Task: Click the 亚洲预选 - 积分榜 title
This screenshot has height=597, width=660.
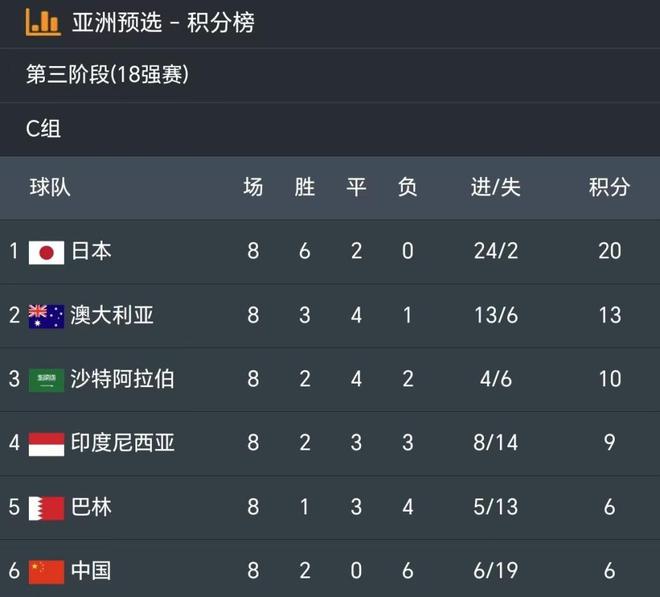Action: coord(163,22)
